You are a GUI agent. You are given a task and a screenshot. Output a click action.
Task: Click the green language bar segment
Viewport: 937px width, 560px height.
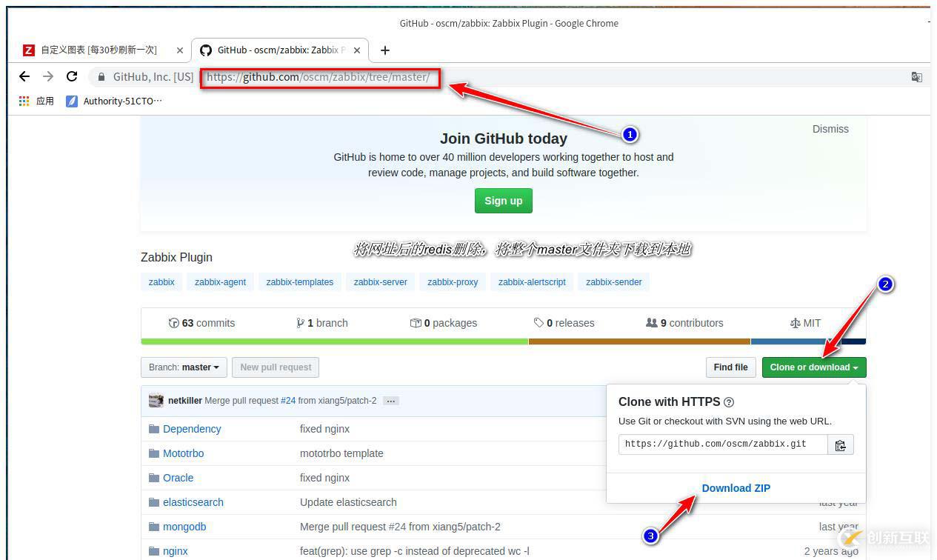click(334, 341)
